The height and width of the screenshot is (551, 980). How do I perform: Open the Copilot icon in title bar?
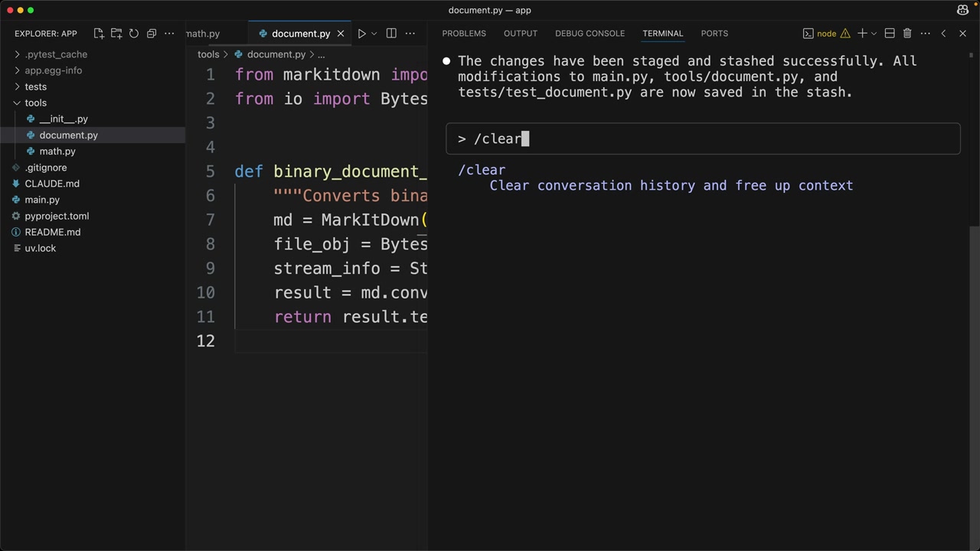click(x=962, y=10)
